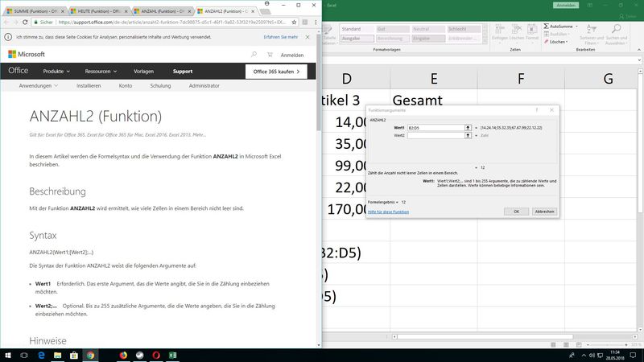Viewport: 644px width, 362px height.
Task: Open Task View on the taskbar
Action: pos(24,356)
